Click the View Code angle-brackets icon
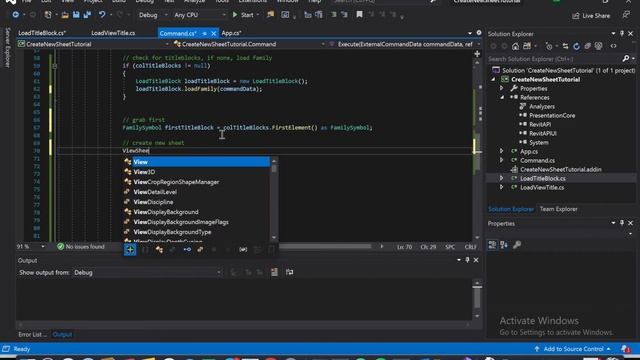 coord(613,47)
